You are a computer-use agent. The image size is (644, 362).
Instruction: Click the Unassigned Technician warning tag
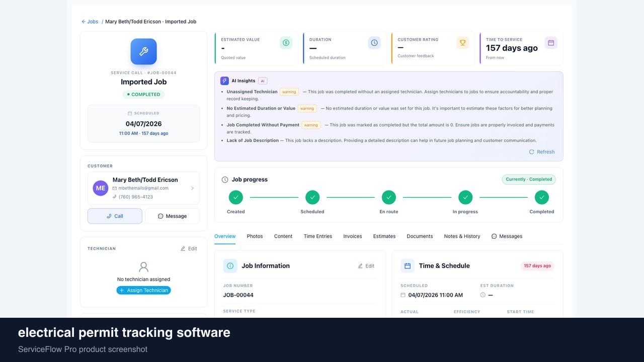pos(289,92)
